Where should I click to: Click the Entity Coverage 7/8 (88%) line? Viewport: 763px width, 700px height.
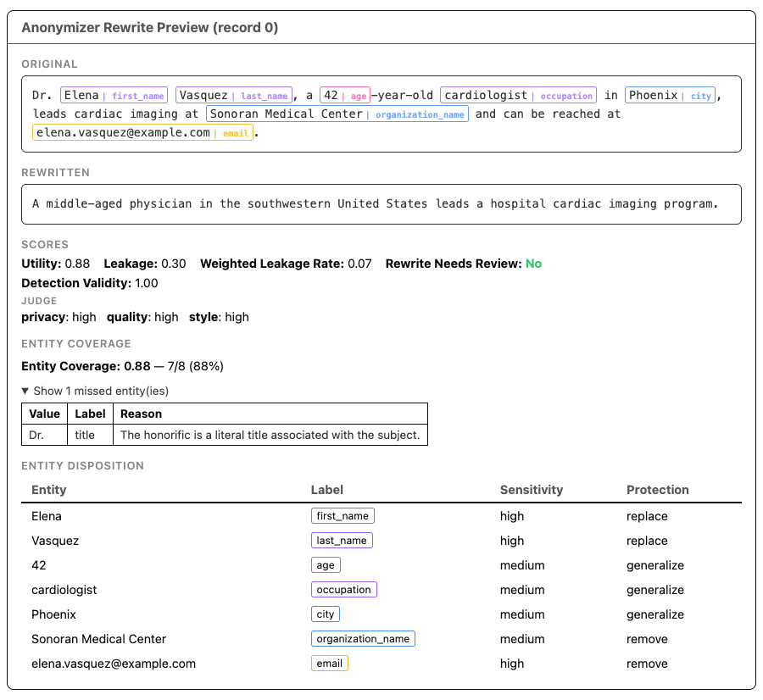[x=123, y=366]
